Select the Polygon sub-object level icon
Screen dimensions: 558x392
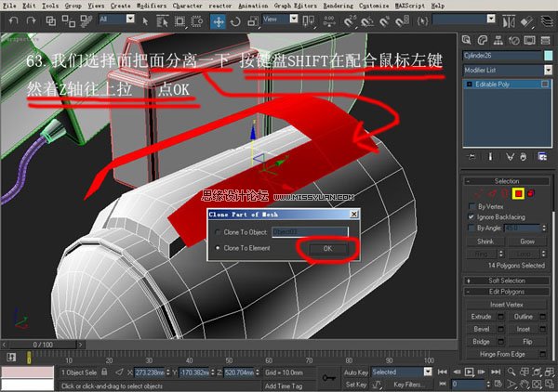518,194
